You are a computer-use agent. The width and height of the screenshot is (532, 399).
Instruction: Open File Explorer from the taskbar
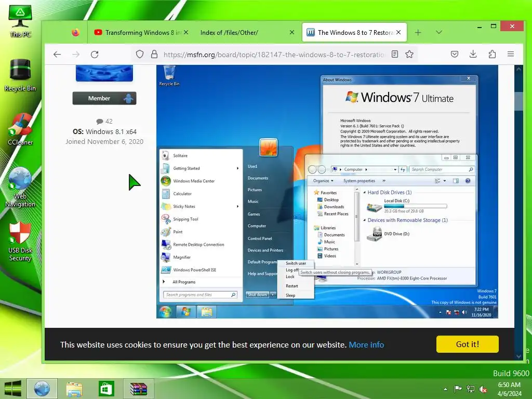(74, 389)
